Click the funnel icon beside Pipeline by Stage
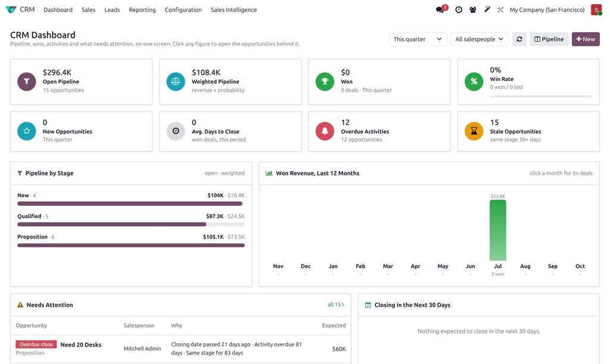 click(20, 173)
